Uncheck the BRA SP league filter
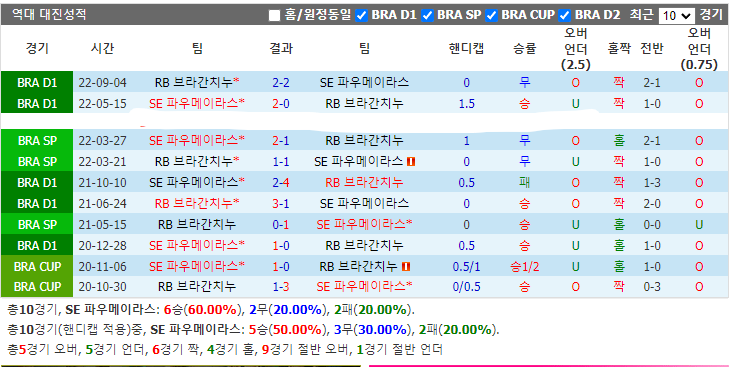 (x=427, y=15)
